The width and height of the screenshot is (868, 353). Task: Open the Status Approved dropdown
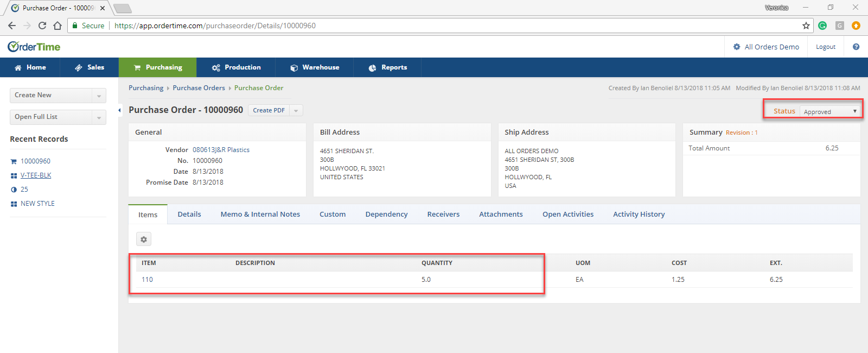coord(830,111)
